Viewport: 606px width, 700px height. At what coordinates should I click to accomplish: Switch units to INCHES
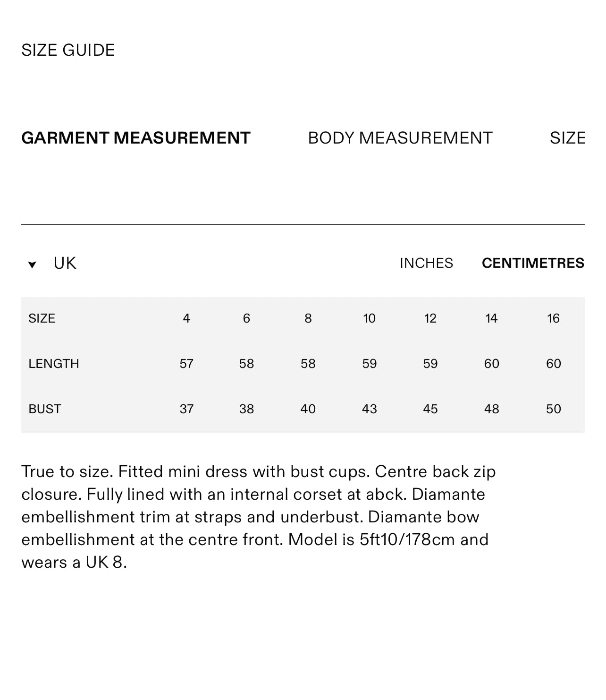(x=426, y=263)
